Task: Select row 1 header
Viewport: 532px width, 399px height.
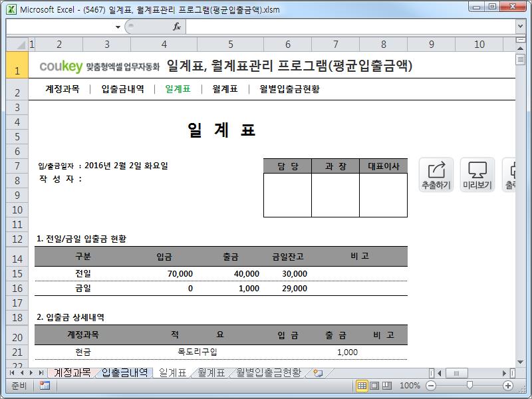Action: click(17, 65)
